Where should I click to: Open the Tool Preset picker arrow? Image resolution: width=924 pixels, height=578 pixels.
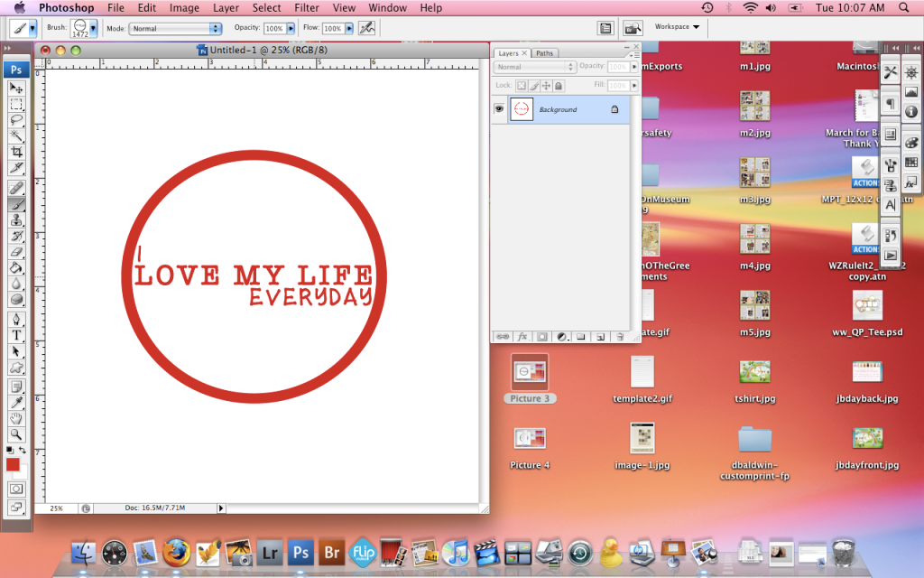tap(32, 28)
